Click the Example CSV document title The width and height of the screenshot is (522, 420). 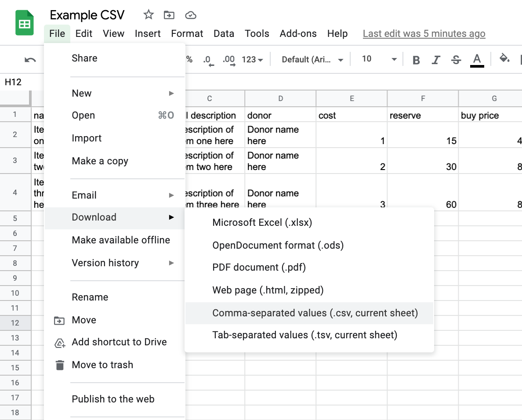click(x=87, y=15)
